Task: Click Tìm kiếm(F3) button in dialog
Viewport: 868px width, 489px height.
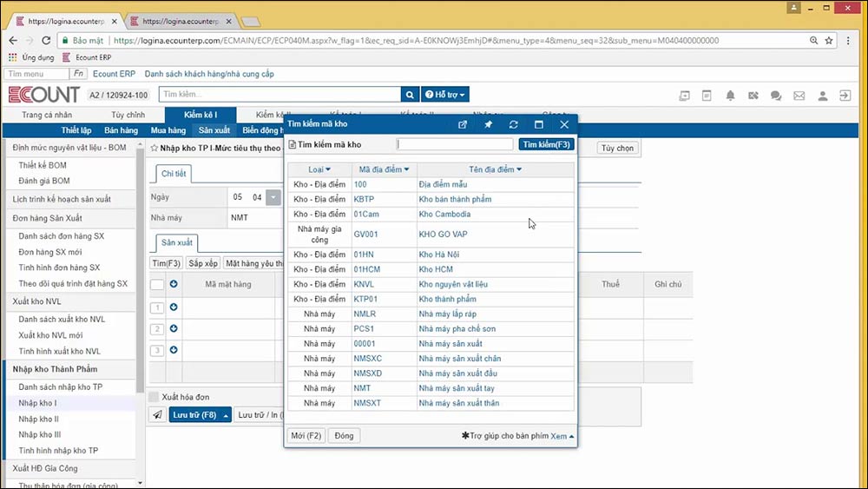Action: tap(546, 144)
